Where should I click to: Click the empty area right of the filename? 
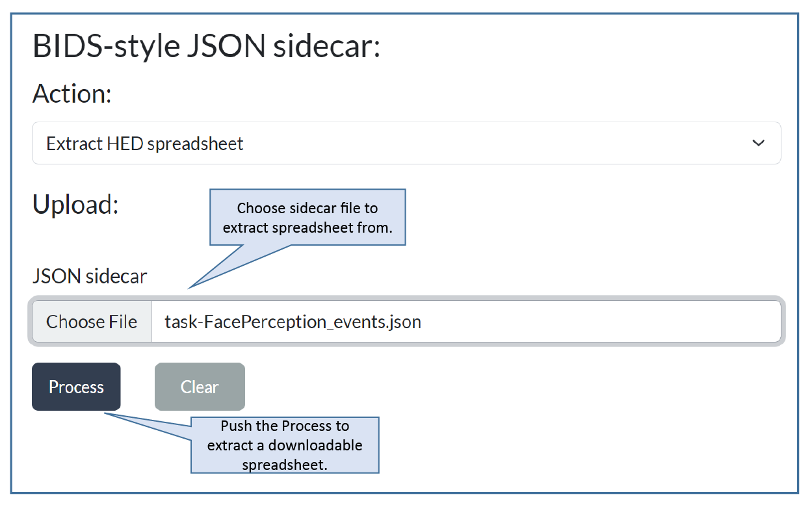[x=598, y=322]
